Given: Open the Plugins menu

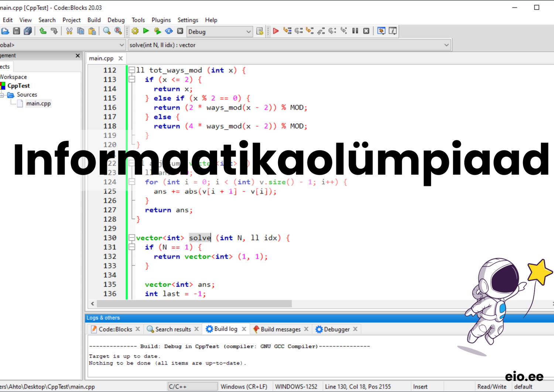Looking at the screenshot, I should 161,20.
